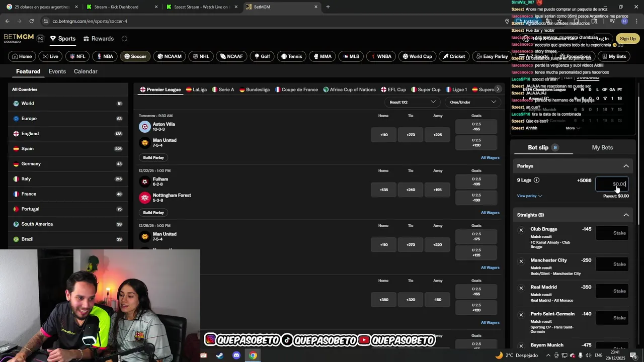The image size is (644, 362).
Task: Select the Germany country filter
Action: pyautogui.click(x=68, y=164)
